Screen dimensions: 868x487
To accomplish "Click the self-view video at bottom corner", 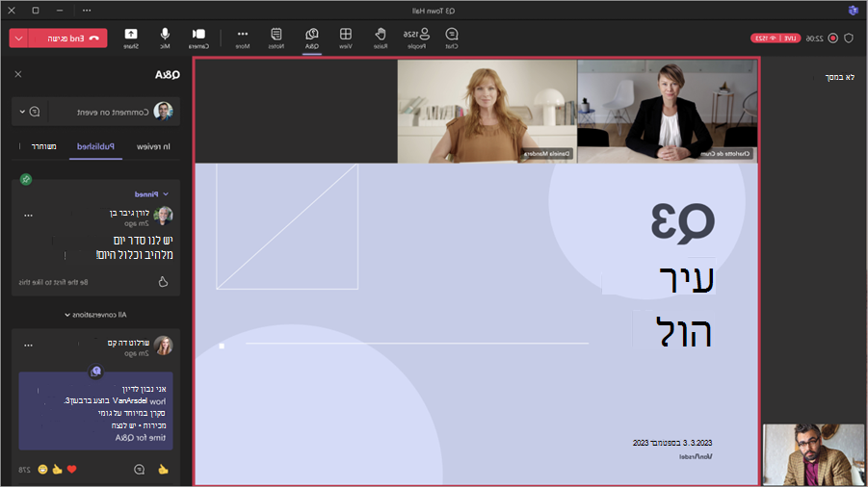I will pyautogui.click(x=813, y=454).
